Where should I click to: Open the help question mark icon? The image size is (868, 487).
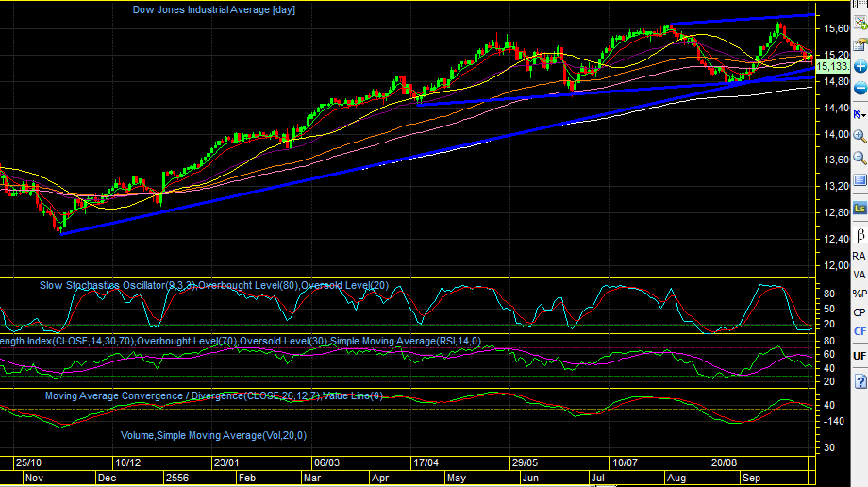(x=860, y=381)
